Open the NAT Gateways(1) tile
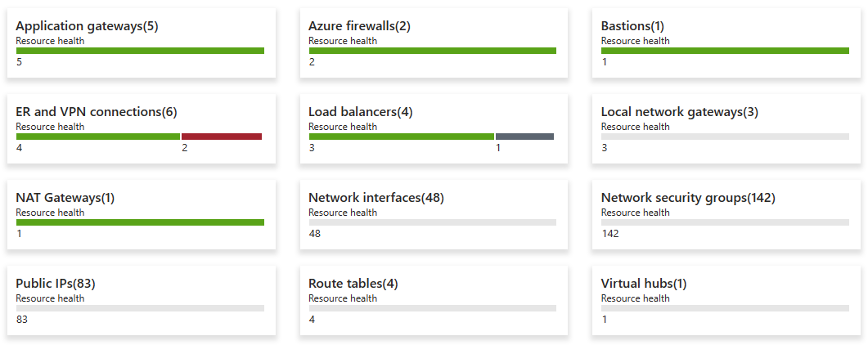This screenshot has height=345, width=868. pos(65,198)
